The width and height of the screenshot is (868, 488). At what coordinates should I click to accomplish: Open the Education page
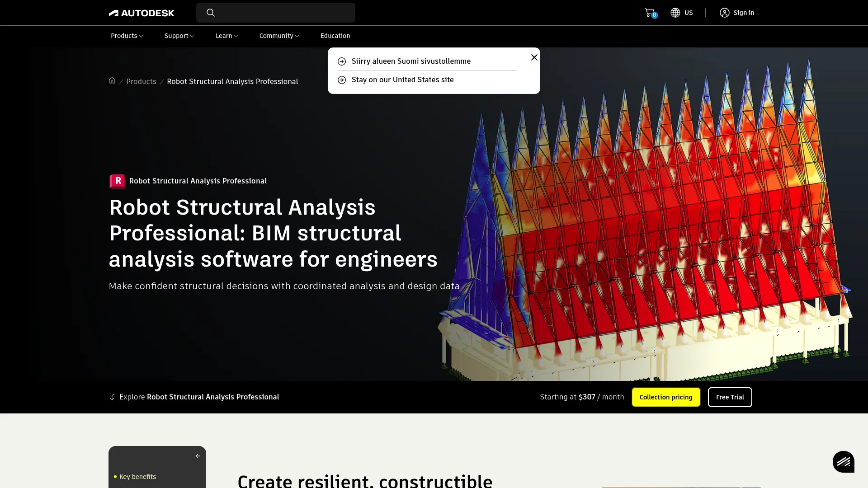(x=335, y=36)
